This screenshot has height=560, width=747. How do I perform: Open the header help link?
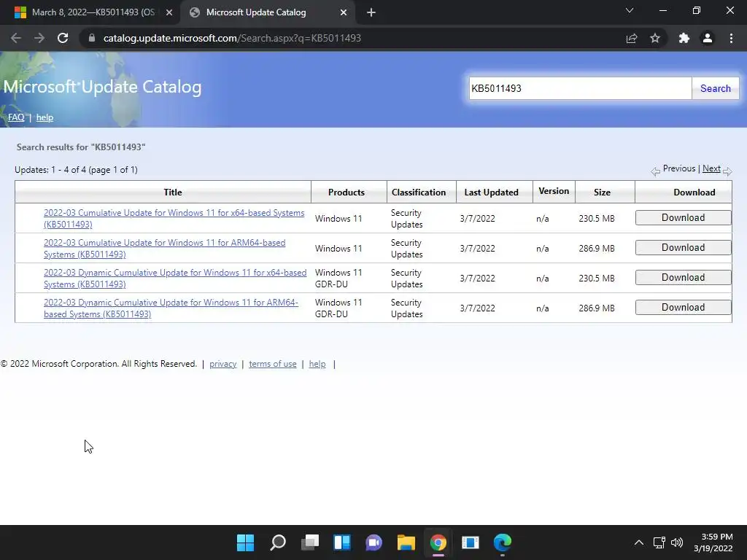(44, 117)
